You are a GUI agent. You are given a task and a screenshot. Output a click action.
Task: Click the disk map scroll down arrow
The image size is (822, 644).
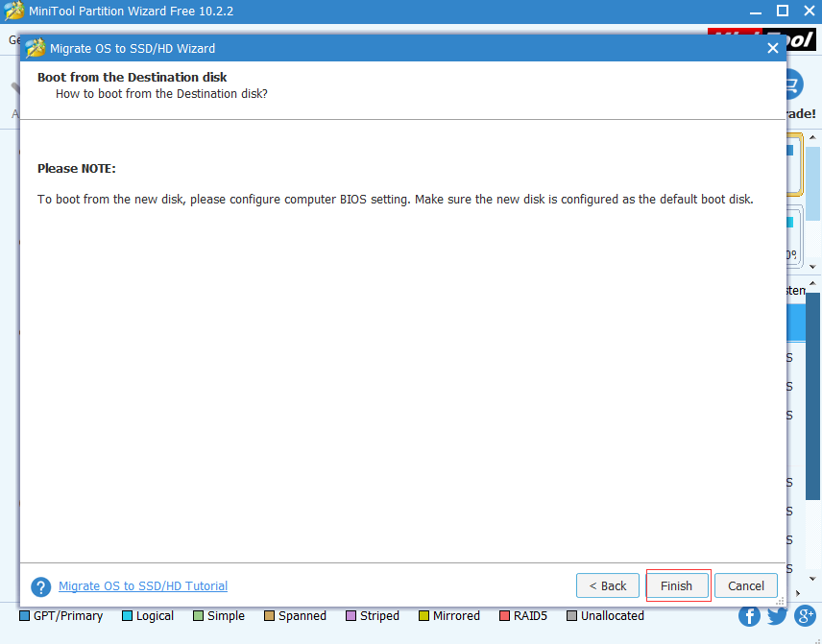pyautogui.click(x=812, y=267)
